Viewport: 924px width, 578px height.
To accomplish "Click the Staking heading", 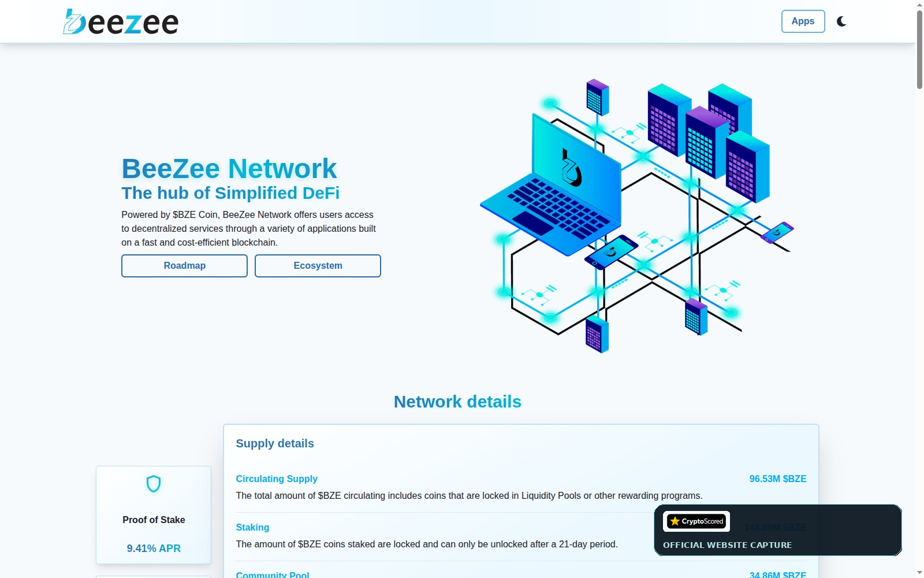I will pyautogui.click(x=252, y=527).
